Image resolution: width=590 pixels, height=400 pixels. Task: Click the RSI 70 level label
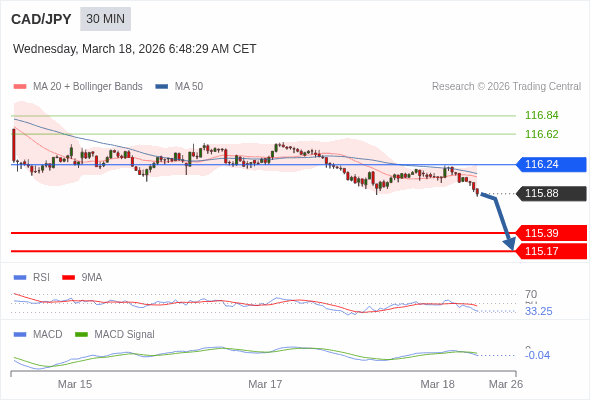click(x=531, y=294)
